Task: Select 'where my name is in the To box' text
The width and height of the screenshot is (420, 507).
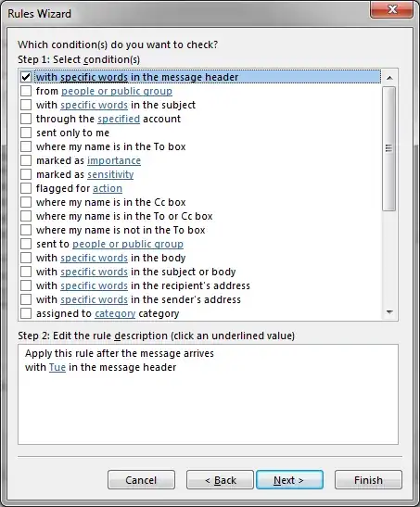Action: [x=111, y=146]
